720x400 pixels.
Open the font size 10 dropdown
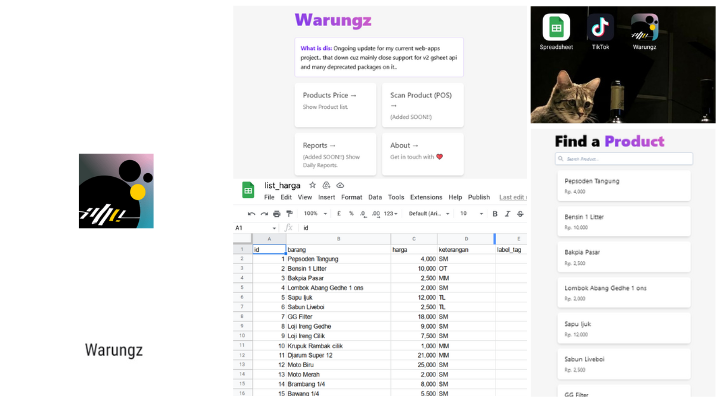[468, 213]
